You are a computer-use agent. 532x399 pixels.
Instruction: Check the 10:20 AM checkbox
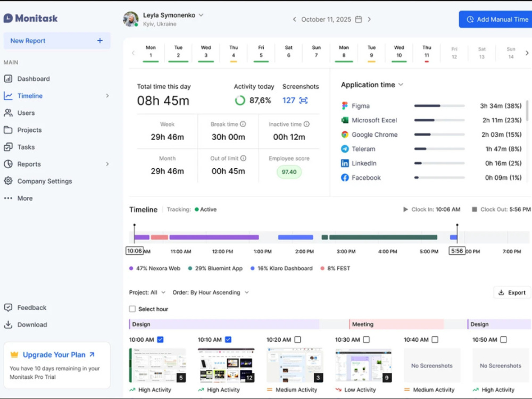[297, 339]
